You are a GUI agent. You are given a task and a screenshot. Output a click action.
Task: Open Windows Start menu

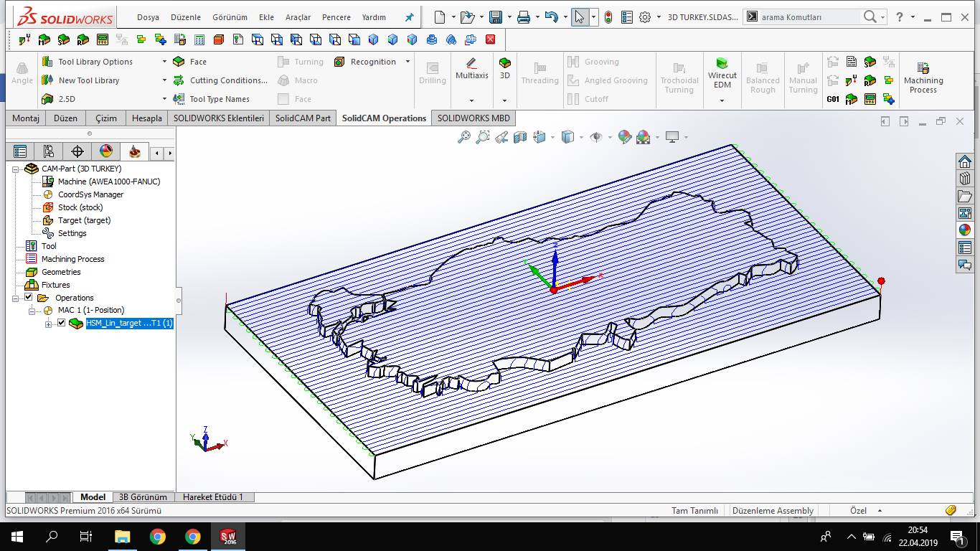[17, 536]
